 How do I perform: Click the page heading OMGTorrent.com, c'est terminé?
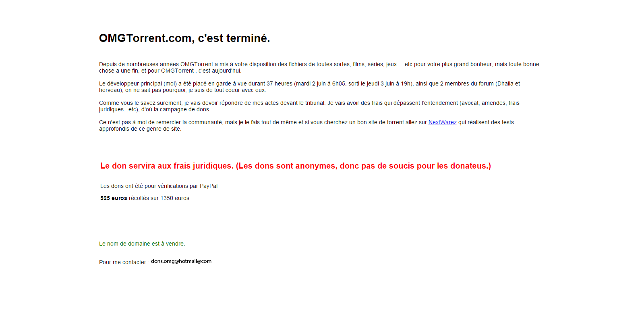pos(184,38)
